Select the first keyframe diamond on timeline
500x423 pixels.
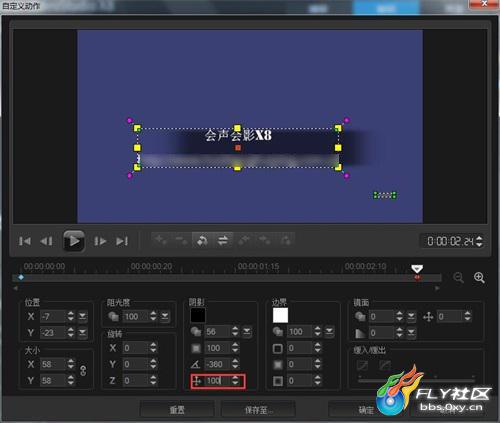pyautogui.click(x=21, y=277)
